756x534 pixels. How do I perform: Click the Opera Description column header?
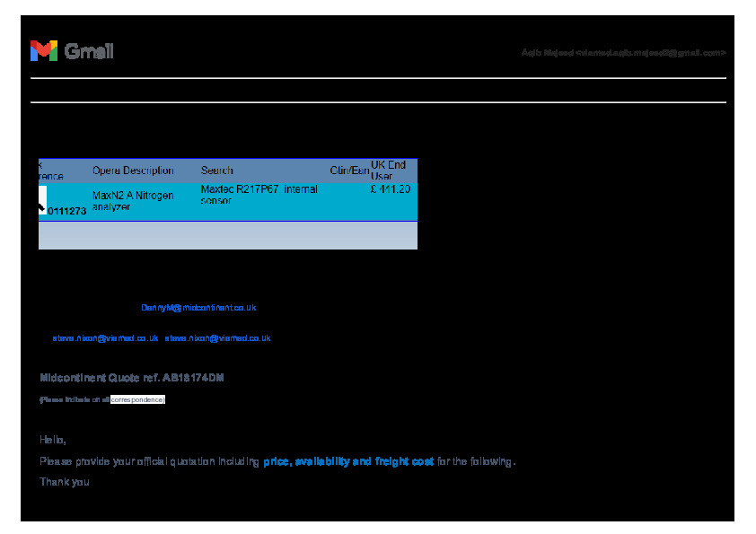click(x=133, y=171)
